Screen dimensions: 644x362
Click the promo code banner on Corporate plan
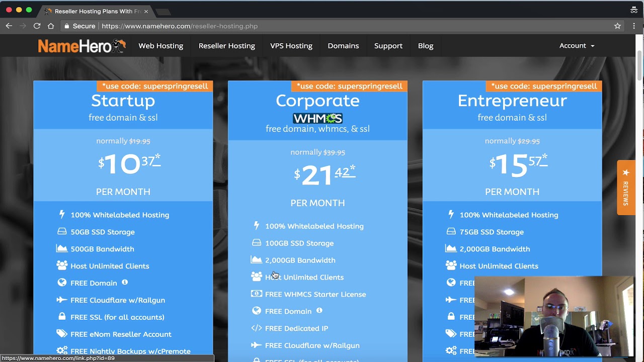[x=350, y=86]
